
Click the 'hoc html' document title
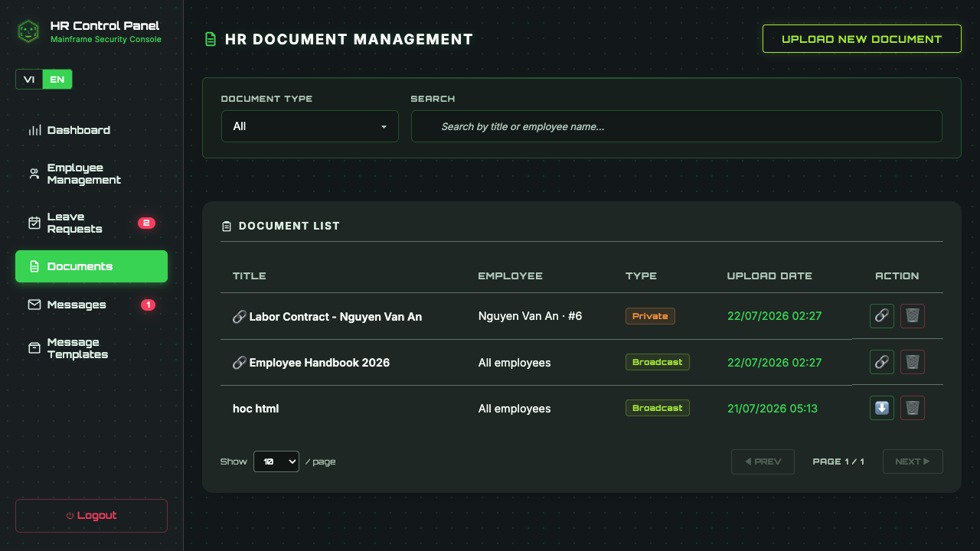(x=256, y=408)
